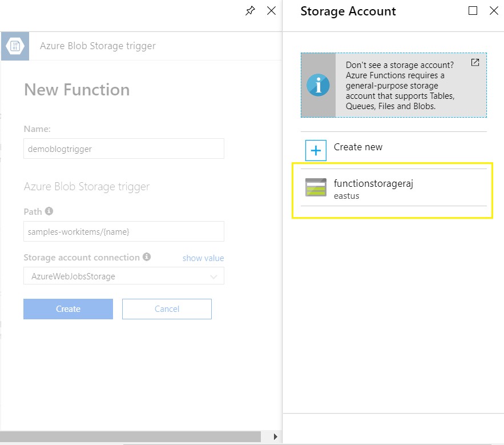The image size is (504, 445).
Task: Click the Azure Blob Storage trigger icon
Action: pyautogui.click(x=14, y=46)
